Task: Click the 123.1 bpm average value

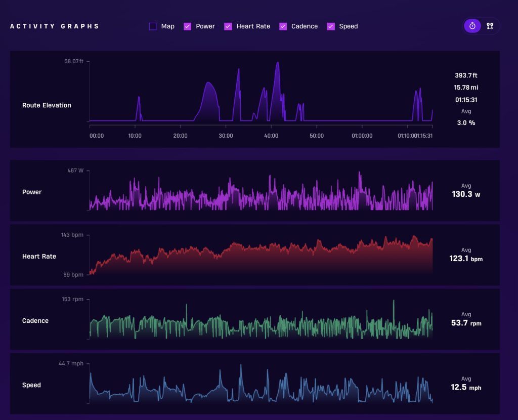Action: point(466,259)
